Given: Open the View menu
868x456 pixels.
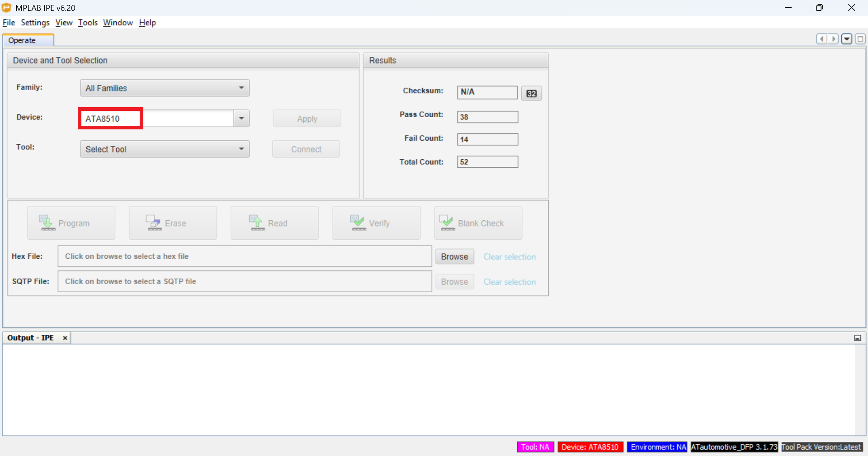Looking at the screenshot, I should [64, 23].
